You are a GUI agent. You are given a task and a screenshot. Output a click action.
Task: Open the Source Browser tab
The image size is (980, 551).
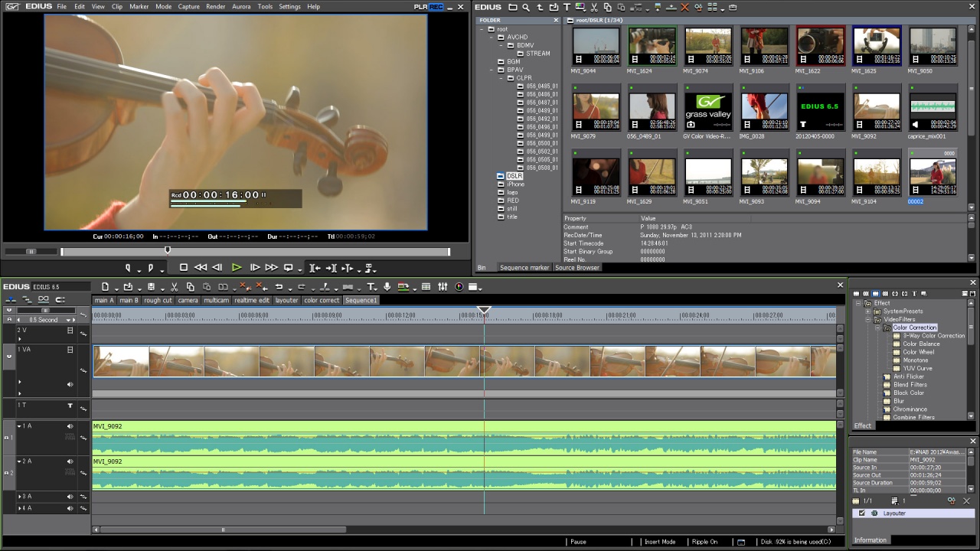click(x=577, y=268)
